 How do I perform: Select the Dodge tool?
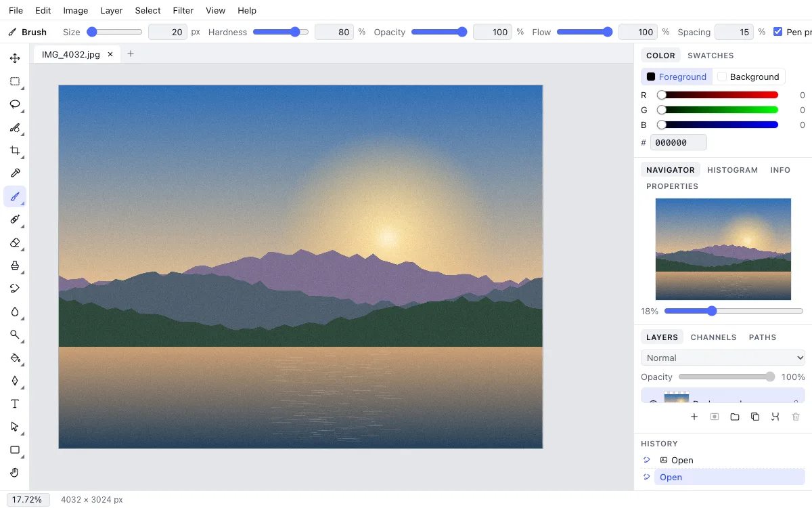(15, 335)
